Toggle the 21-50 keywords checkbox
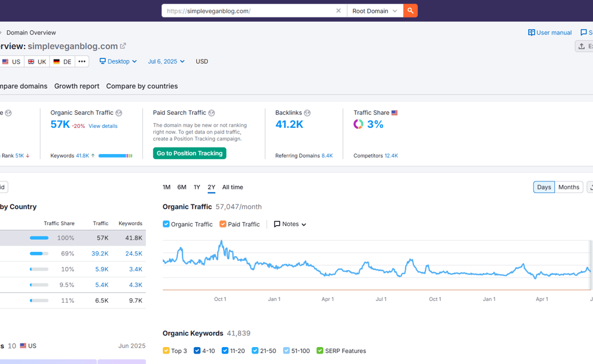This screenshot has height=364, width=593. coord(255,351)
